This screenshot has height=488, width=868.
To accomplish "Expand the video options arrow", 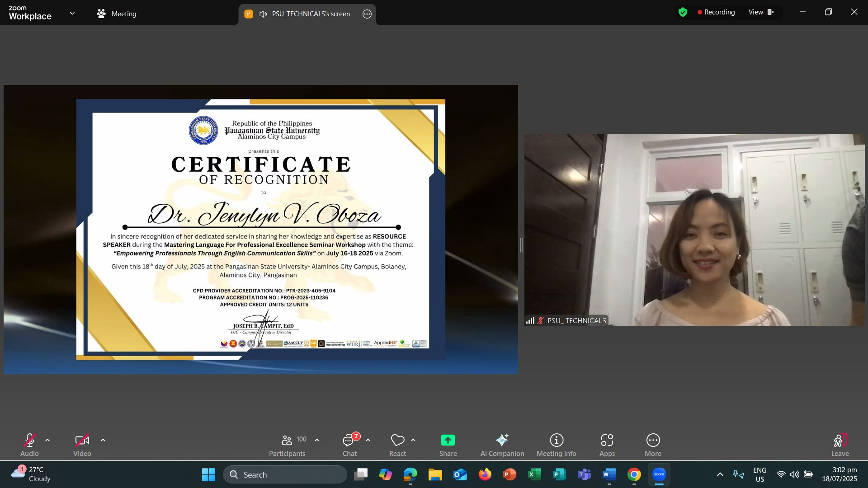I will coord(103,440).
